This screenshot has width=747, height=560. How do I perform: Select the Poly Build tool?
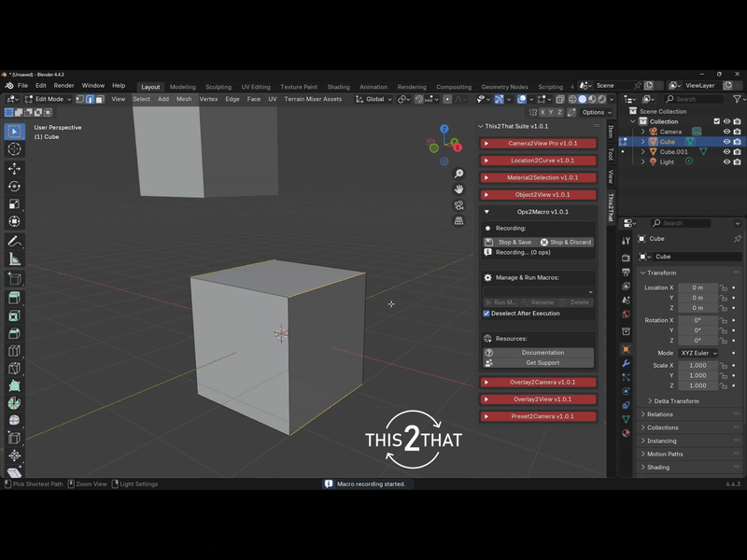click(14, 385)
